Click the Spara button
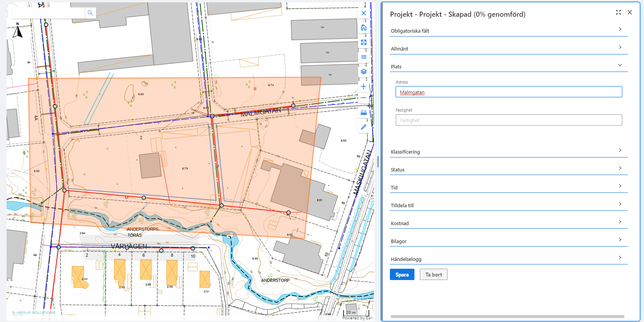644x322 pixels. 402,275
